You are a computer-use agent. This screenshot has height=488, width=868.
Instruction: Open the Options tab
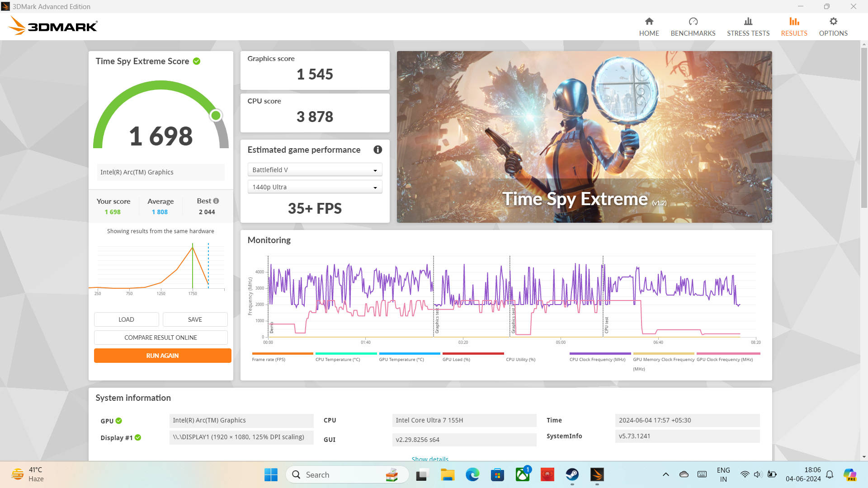tap(833, 27)
